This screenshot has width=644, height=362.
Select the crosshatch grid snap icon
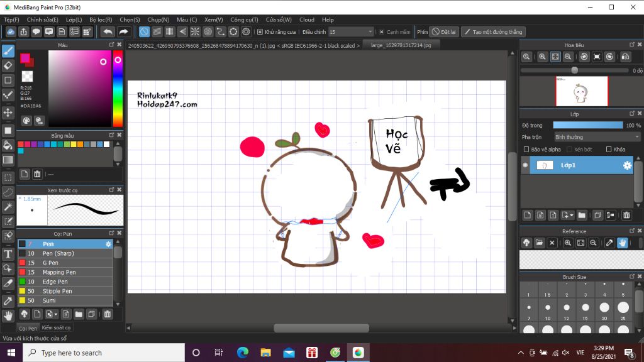click(170, 31)
